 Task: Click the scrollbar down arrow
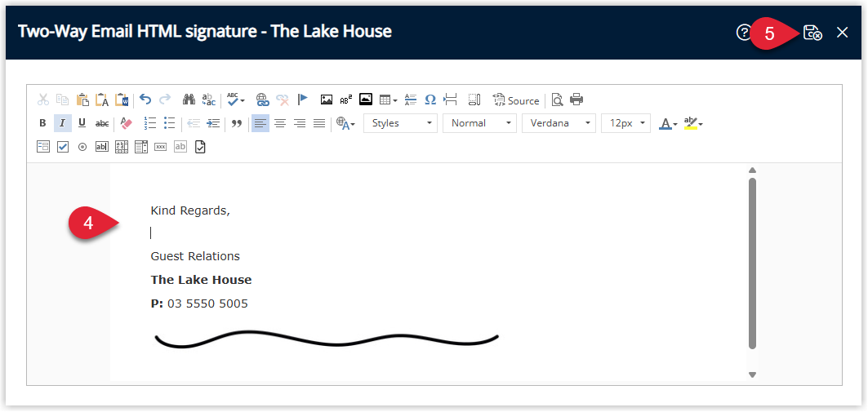pyautogui.click(x=752, y=374)
